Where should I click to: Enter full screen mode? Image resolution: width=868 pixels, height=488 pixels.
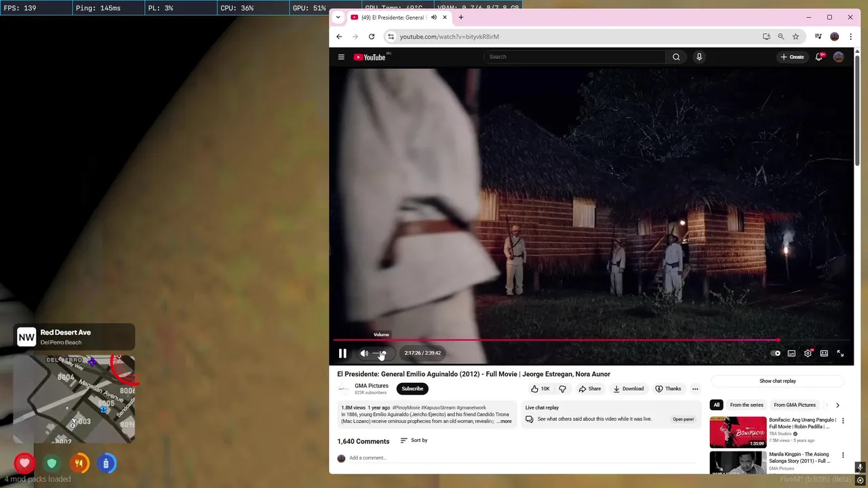840,353
